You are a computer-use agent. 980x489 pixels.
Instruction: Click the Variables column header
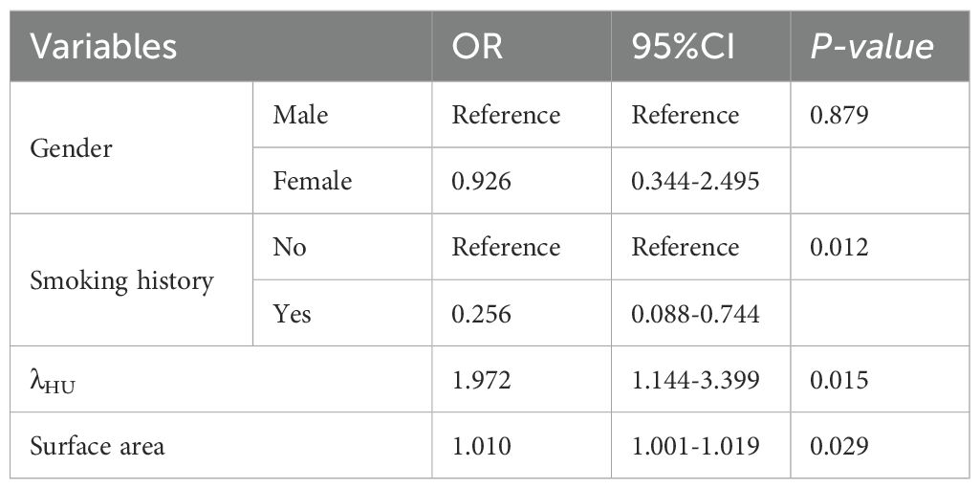tap(104, 46)
